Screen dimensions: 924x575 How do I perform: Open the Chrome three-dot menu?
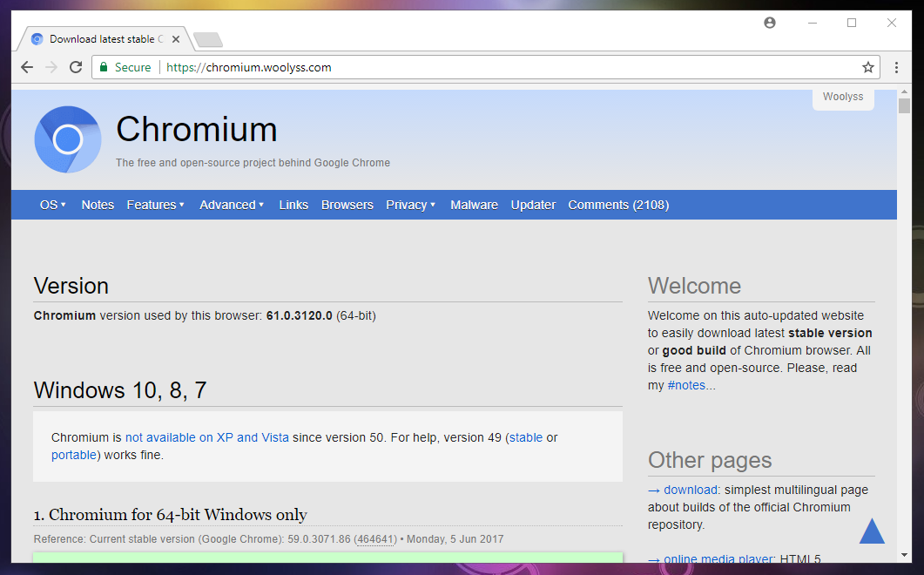click(896, 67)
